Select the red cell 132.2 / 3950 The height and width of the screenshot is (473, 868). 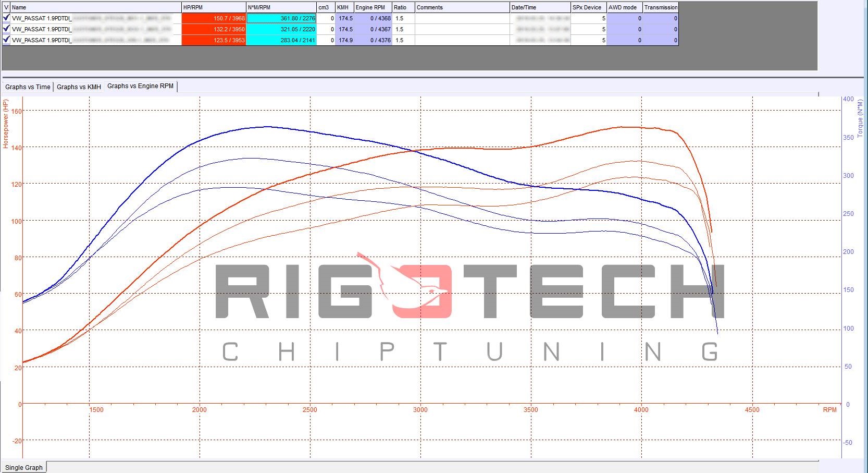pos(214,29)
